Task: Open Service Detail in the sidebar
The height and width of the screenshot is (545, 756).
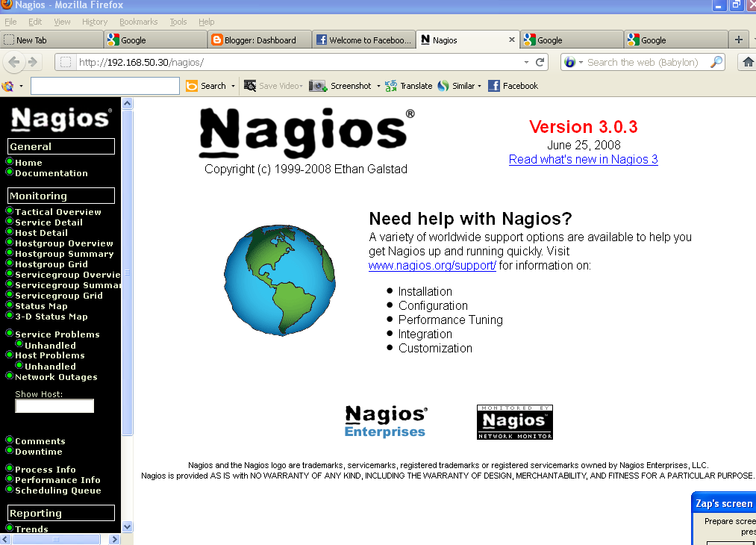Action: pyautogui.click(x=49, y=222)
